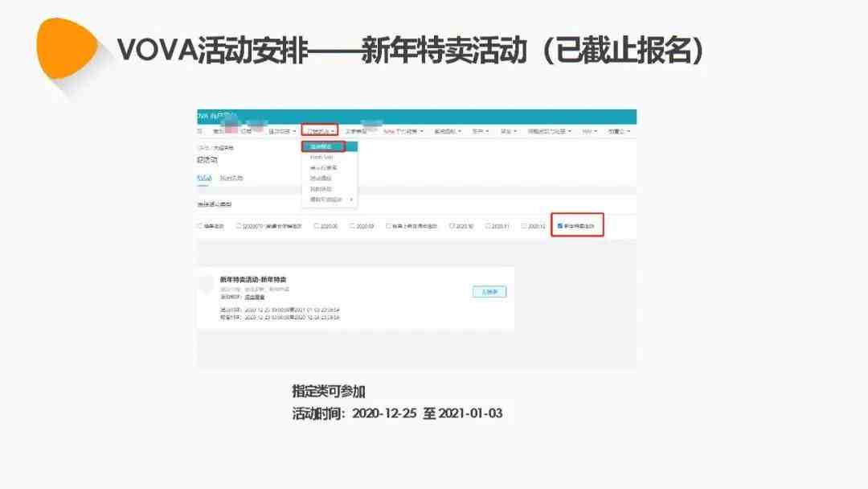Select the active underlined tab under the page heading
The image size is (868, 489).
[204, 179]
